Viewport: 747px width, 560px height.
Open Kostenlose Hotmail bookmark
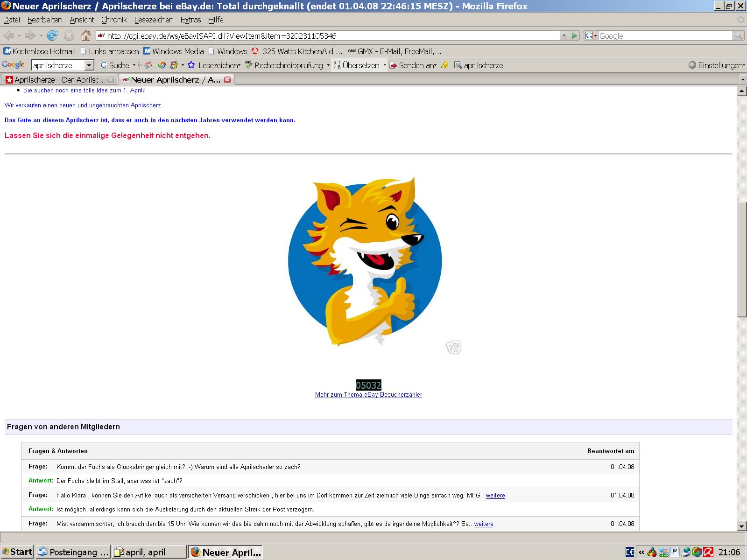[x=40, y=51]
